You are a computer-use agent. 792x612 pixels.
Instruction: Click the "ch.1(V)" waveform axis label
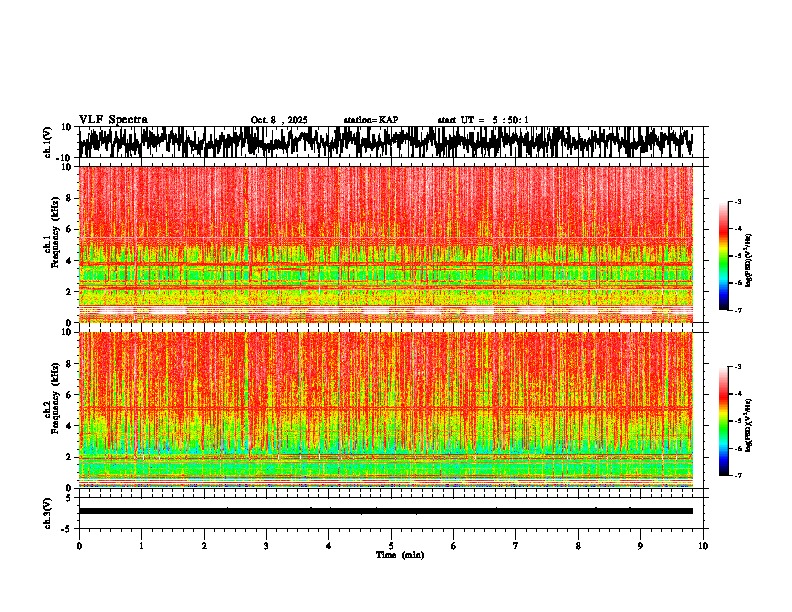coord(48,142)
